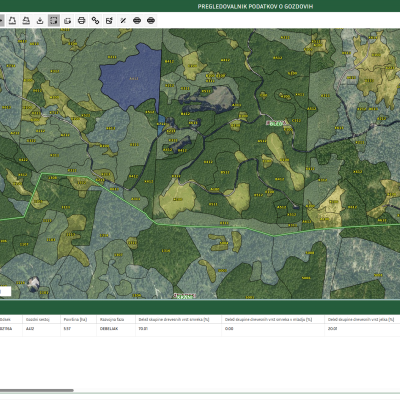
Task: Click the smreka [%] share column header
Action: 174,319
